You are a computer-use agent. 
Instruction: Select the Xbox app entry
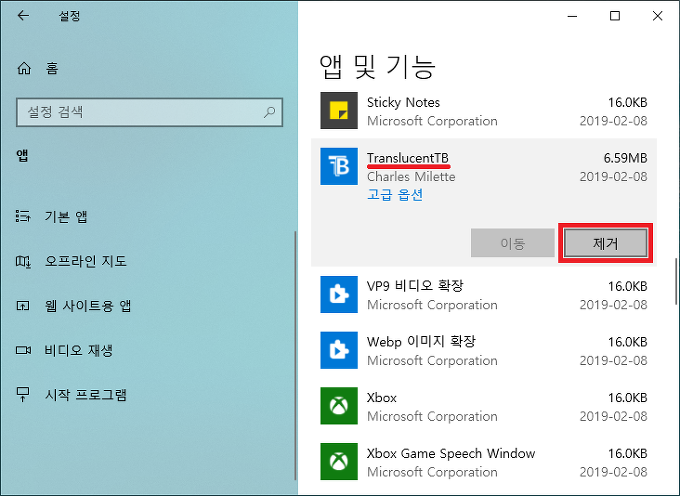[x=484, y=406]
